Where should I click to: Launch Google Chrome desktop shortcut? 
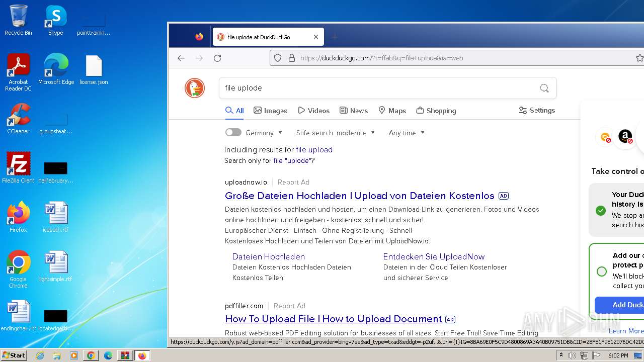point(18,269)
